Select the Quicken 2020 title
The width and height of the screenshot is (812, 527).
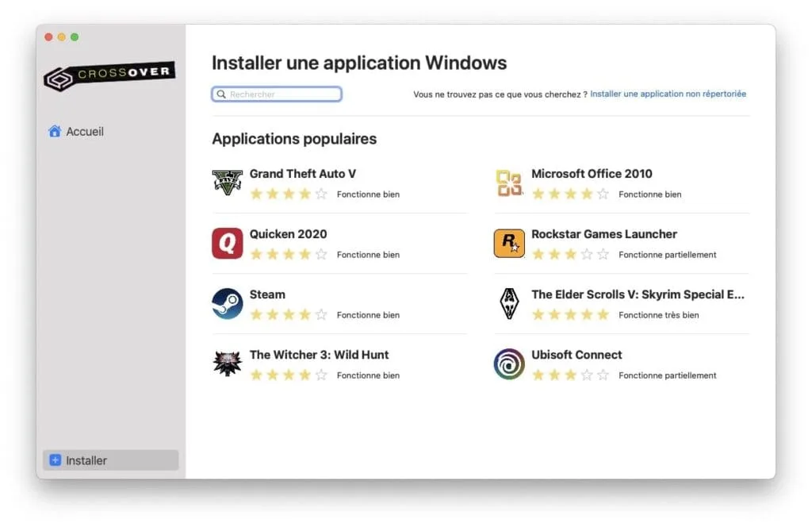[x=288, y=233]
